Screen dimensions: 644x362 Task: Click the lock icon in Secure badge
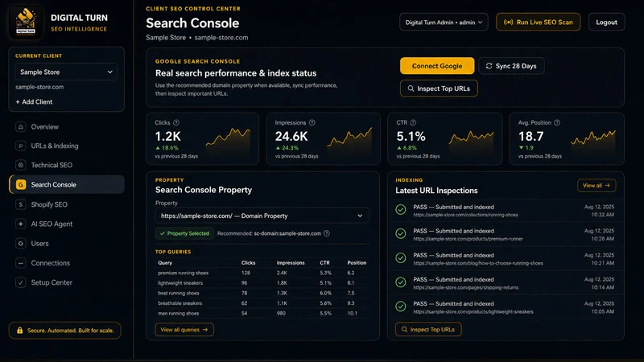click(x=19, y=331)
